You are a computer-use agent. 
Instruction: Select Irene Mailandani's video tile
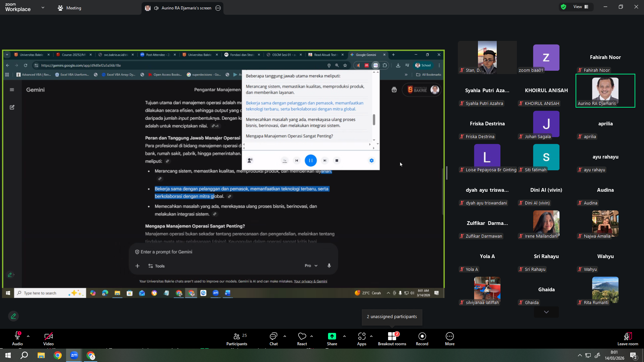[546, 224]
